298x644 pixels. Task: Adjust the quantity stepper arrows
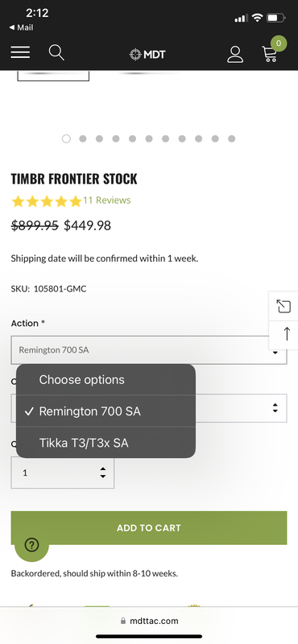point(103,473)
